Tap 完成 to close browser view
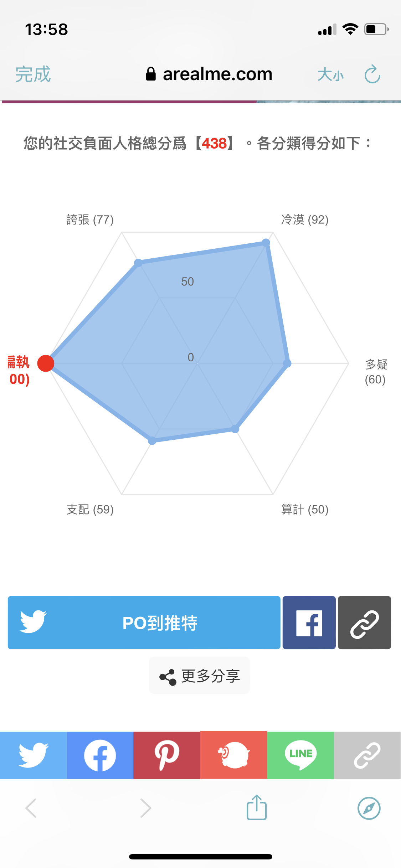Image resolution: width=401 pixels, height=868 pixels. [x=33, y=74]
